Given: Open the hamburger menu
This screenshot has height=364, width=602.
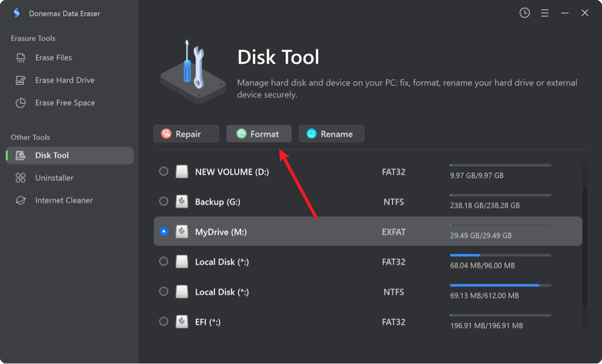Looking at the screenshot, I should coord(544,12).
